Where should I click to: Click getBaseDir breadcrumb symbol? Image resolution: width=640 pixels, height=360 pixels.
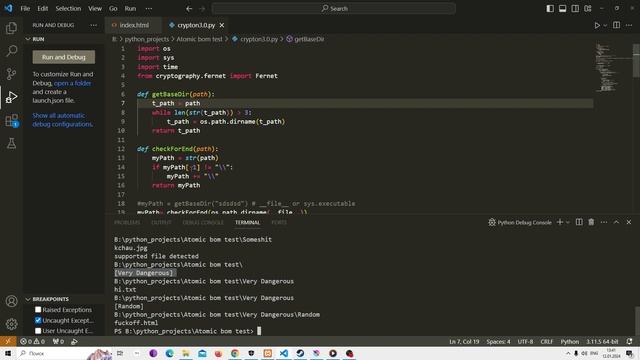point(305,39)
